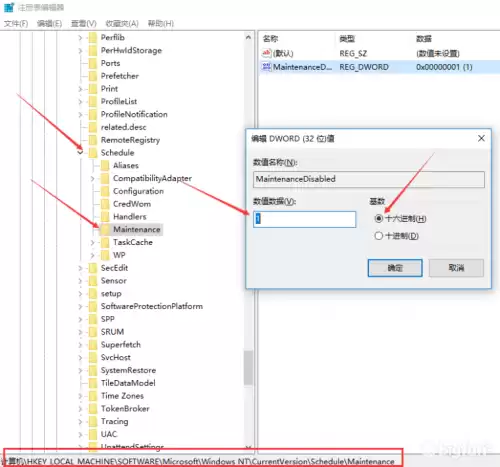Cancel the DWORD edit dialog

pos(456,268)
